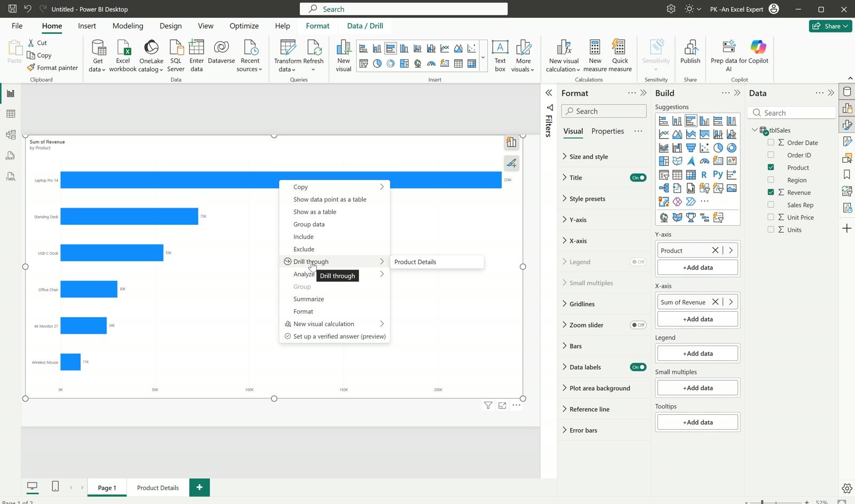
Task: Uncheck the Product field checkbox
Action: (x=771, y=168)
